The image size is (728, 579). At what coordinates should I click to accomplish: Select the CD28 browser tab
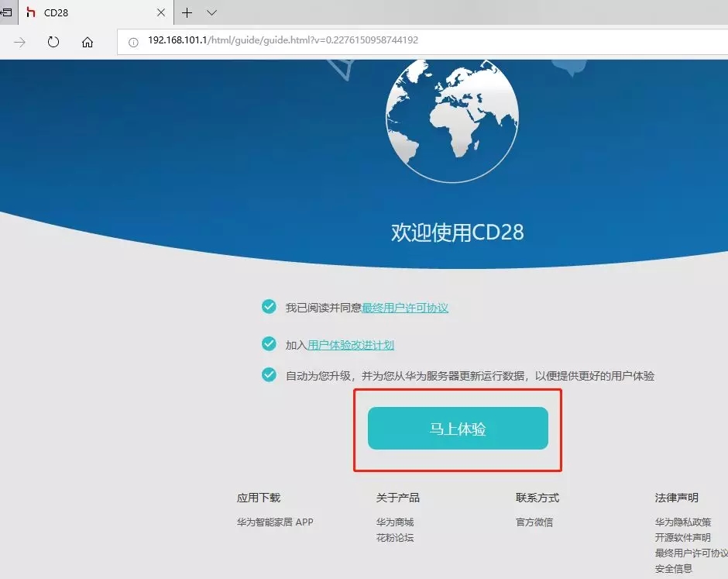click(x=95, y=12)
